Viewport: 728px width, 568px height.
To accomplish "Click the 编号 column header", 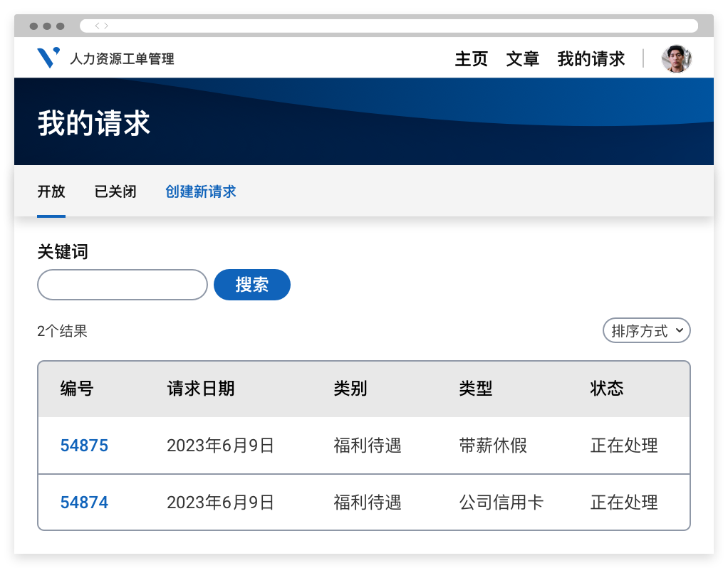I will click(77, 389).
